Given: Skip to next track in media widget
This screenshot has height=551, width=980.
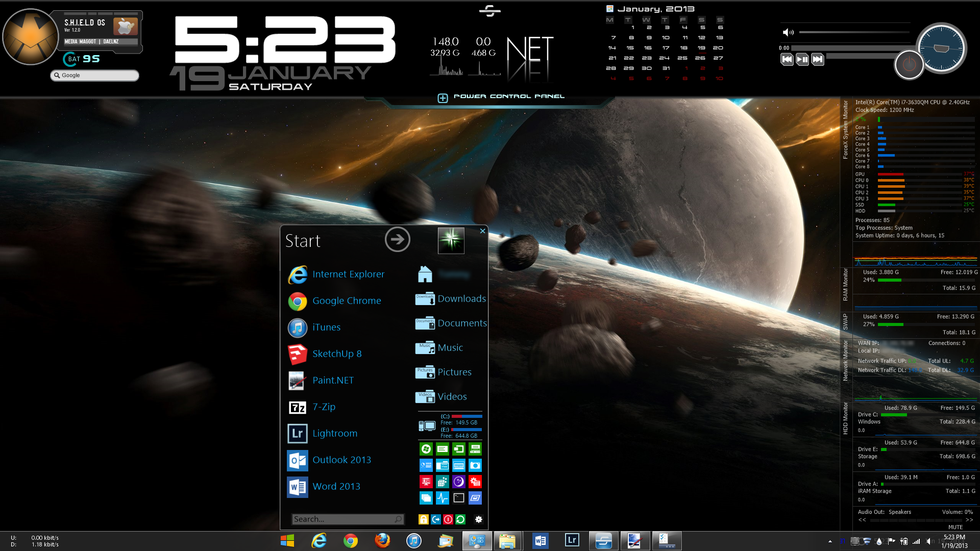Looking at the screenshot, I should pyautogui.click(x=818, y=59).
